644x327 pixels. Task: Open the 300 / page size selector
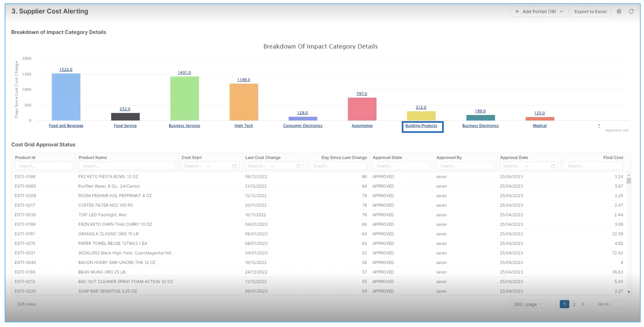pyautogui.click(x=528, y=304)
